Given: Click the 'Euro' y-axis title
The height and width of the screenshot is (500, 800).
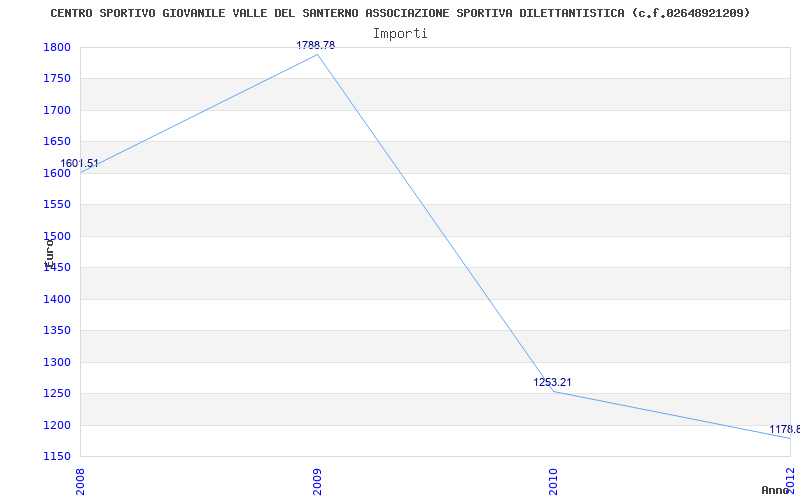Looking at the screenshot, I should [x=49, y=254].
